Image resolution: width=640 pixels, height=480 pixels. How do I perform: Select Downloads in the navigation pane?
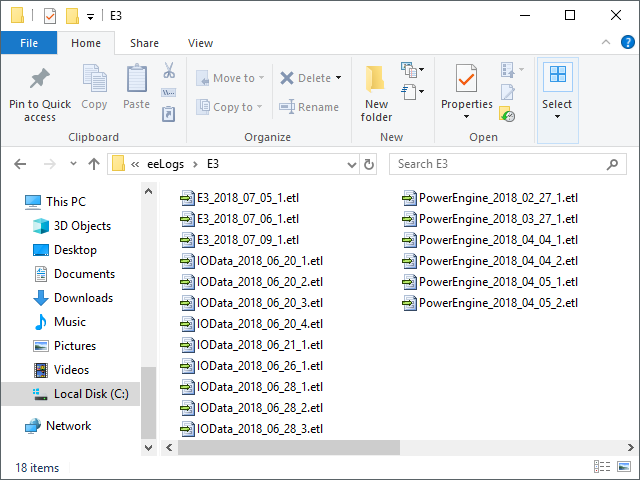pyautogui.click(x=83, y=298)
